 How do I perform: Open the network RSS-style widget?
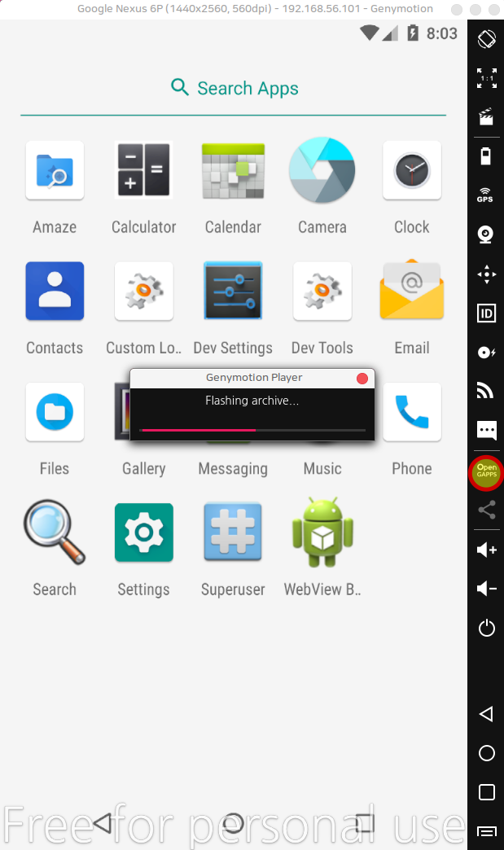486,392
